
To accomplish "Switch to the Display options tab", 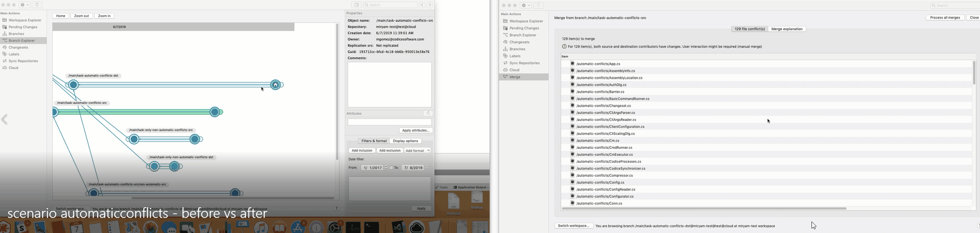I will (406, 141).
